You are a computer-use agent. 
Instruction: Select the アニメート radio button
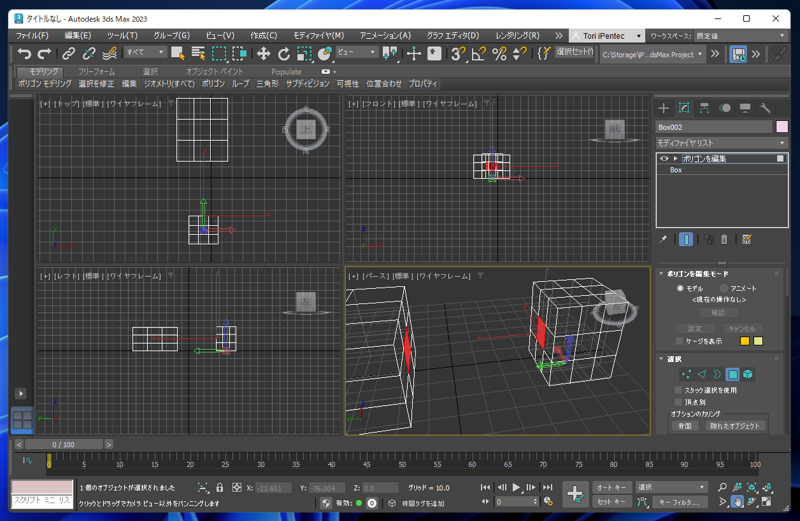click(x=724, y=288)
